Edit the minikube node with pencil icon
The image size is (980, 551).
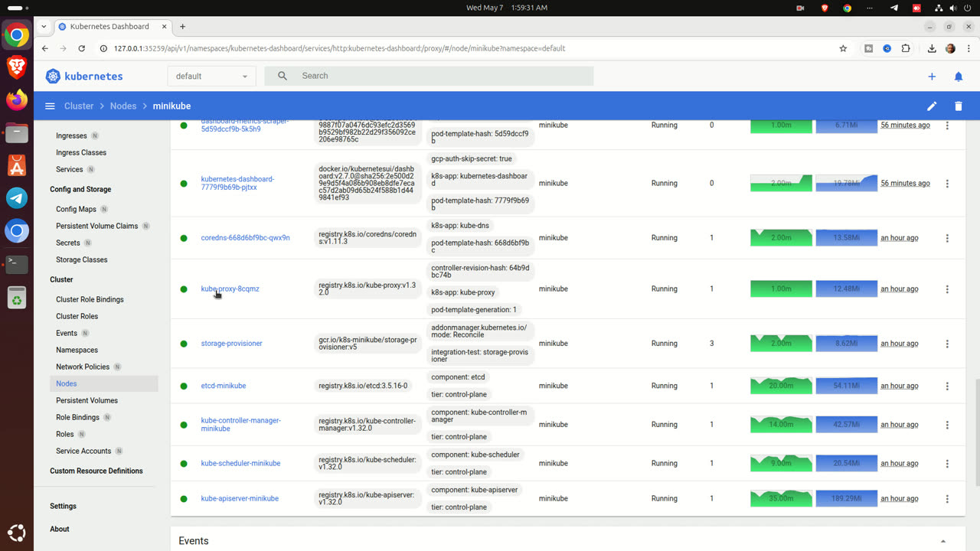pyautogui.click(x=932, y=106)
